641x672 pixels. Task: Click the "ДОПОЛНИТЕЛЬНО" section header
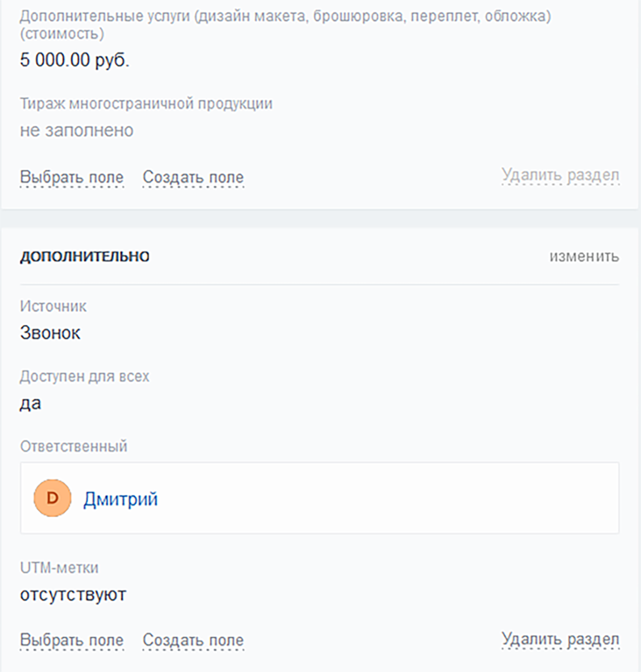[x=85, y=257]
